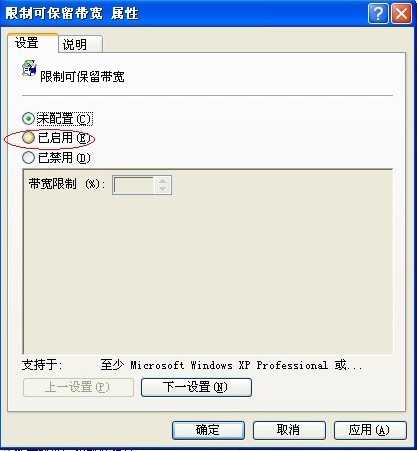
Task: Click the dialog title bar text
Action: coord(72,14)
